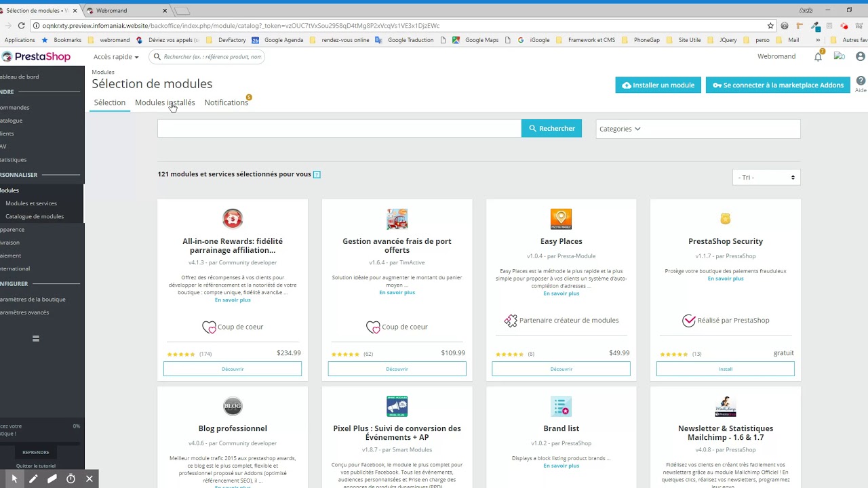Click En savoir plus under Brand list

(x=561, y=466)
